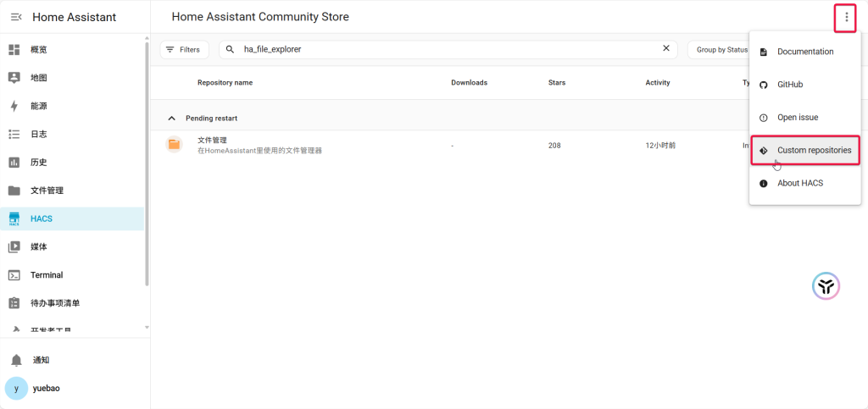
Task: Click the Documentation file icon
Action: 764,52
